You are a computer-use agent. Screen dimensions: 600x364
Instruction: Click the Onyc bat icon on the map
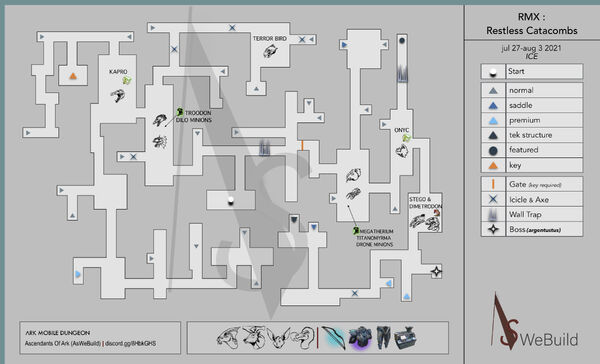coord(402,152)
